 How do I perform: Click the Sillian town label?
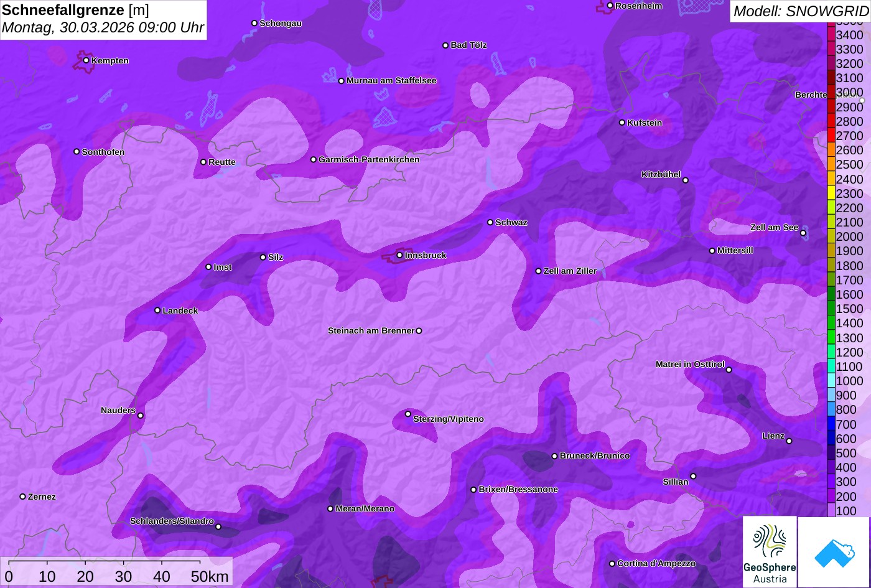[676, 482]
